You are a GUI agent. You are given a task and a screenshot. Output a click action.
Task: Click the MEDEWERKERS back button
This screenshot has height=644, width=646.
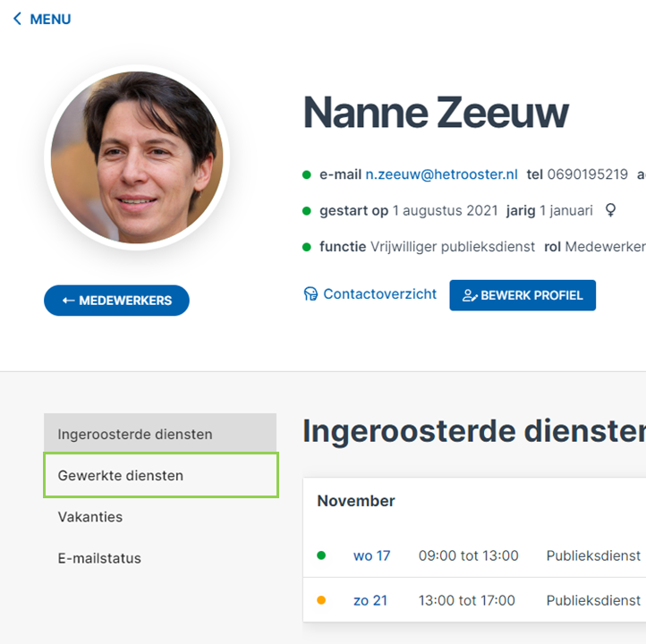click(116, 301)
